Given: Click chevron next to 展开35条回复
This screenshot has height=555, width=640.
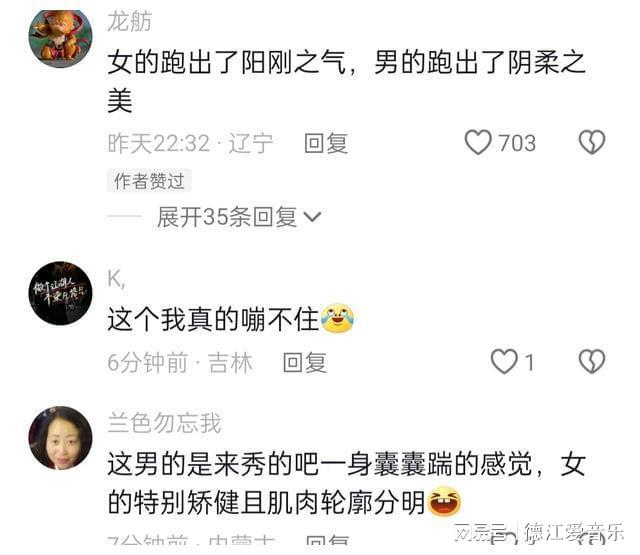Looking at the screenshot, I should (313, 217).
